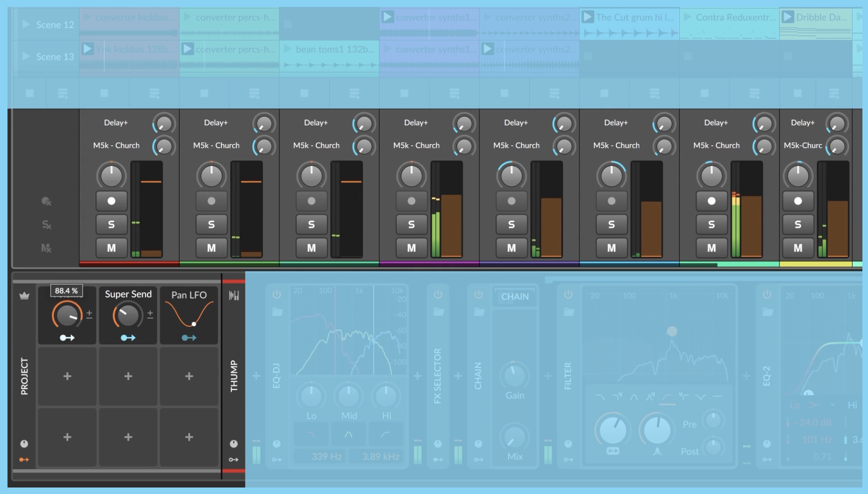Solo the first mixer channel
The height and width of the screenshot is (494, 868).
pyautogui.click(x=111, y=224)
